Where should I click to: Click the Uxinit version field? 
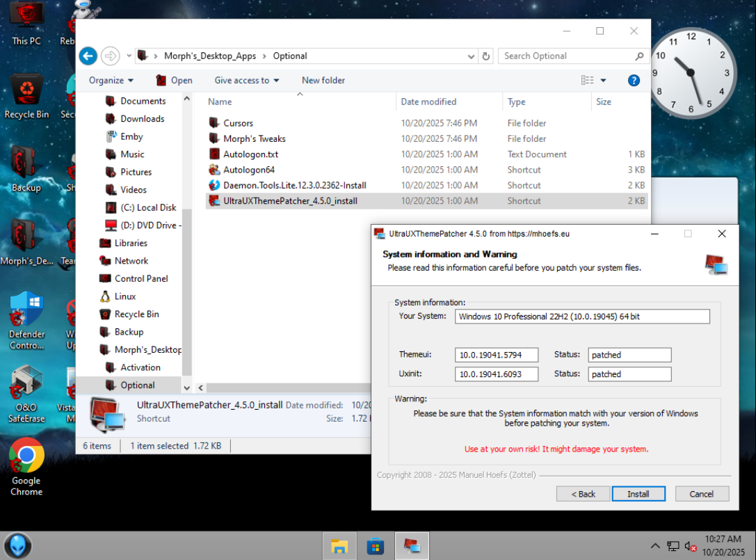coord(496,374)
